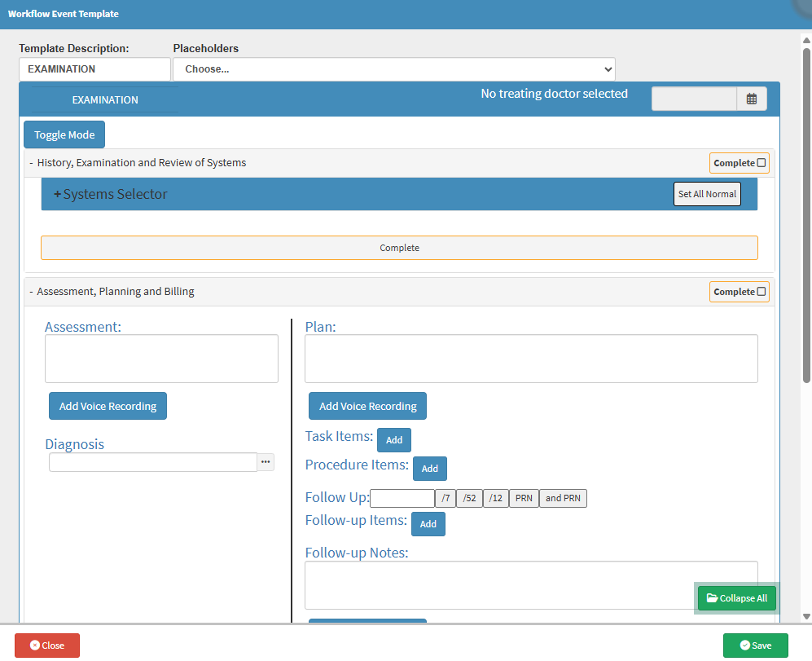Select the PRN follow-up option
Image resolution: width=812 pixels, height=661 pixels.
[524, 498]
